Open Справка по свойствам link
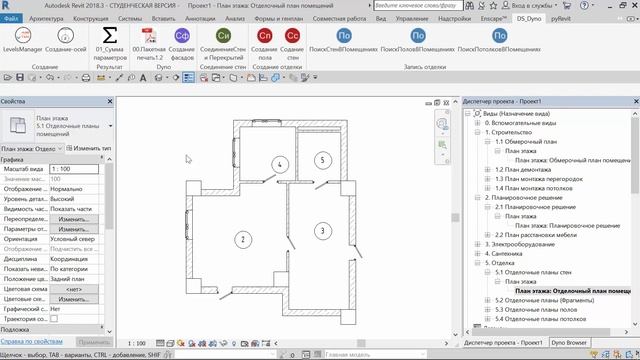The width and height of the screenshot is (640, 360). coord(31,342)
